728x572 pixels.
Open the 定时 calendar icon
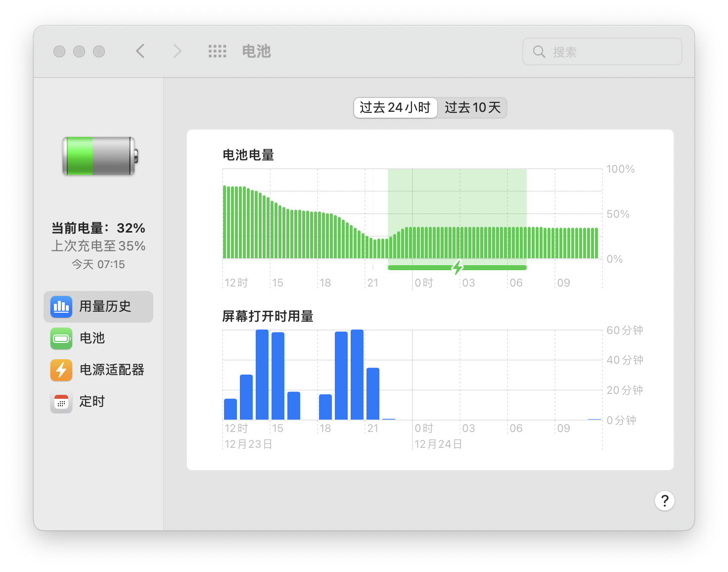coord(61,402)
